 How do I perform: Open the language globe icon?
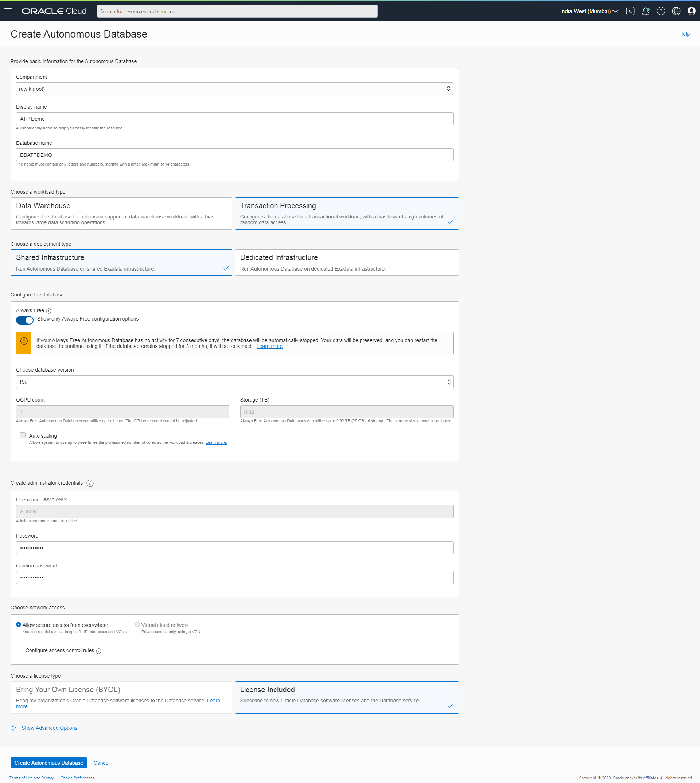tap(676, 11)
